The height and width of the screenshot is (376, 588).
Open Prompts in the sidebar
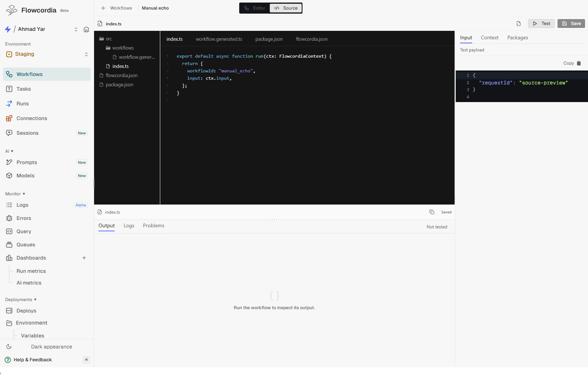(x=47, y=162)
